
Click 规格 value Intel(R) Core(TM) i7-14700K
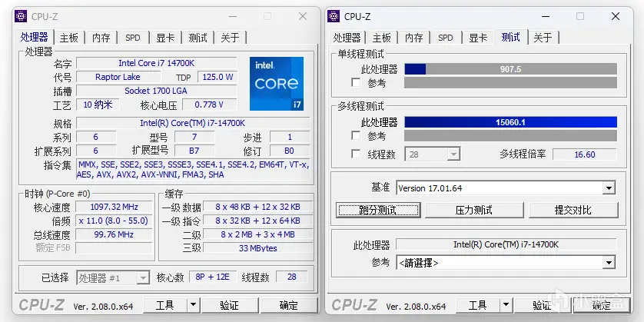[x=193, y=123]
